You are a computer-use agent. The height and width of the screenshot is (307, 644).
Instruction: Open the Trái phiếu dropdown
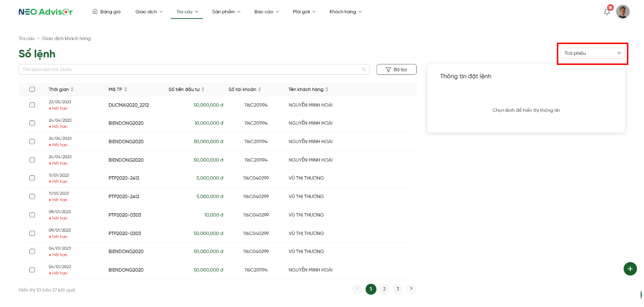[592, 53]
